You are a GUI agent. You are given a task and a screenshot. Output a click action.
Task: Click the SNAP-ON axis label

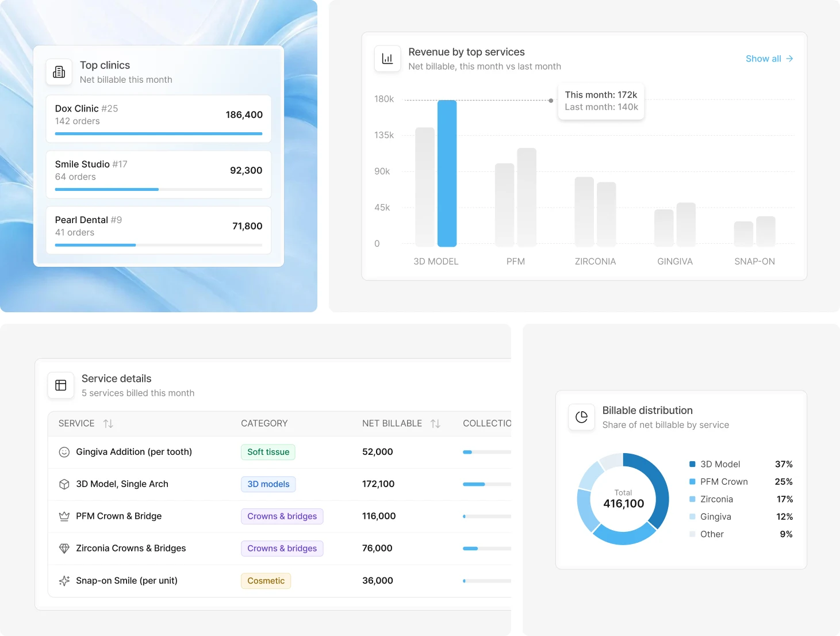pos(754,262)
